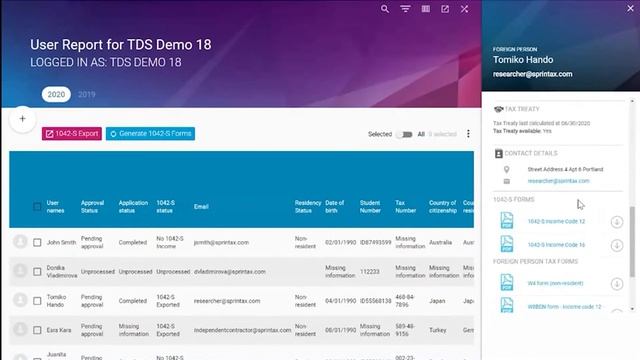Sort by Student Number column header
The width and height of the screenshot is (640, 360).
370,207
